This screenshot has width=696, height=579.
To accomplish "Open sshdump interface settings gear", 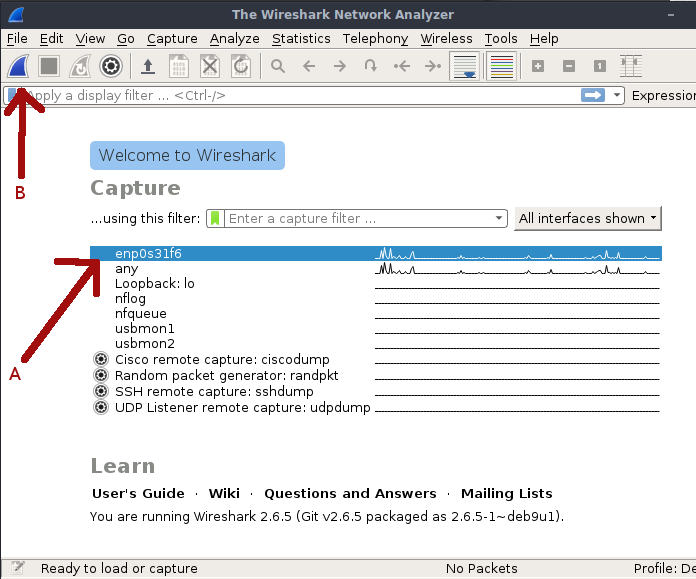I will [101, 391].
